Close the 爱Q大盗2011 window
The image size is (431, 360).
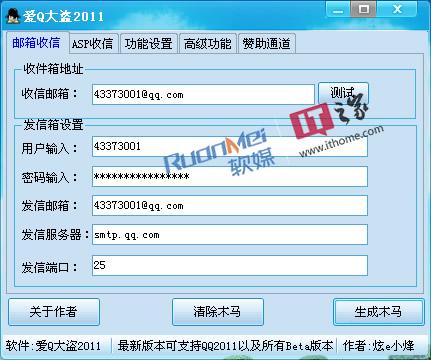tap(397, 9)
